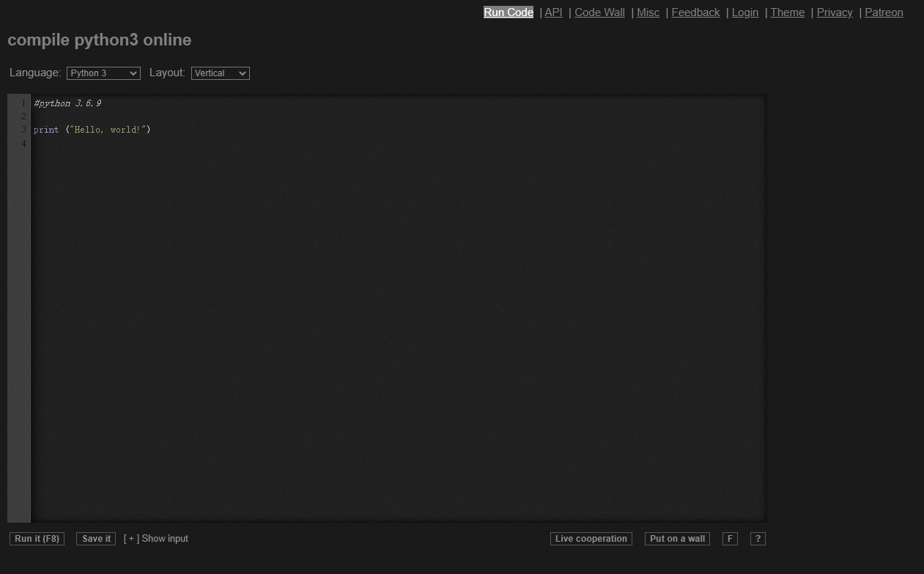The image size is (924, 574).
Task: Open help with the ? button
Action: [x=758, y=539]
